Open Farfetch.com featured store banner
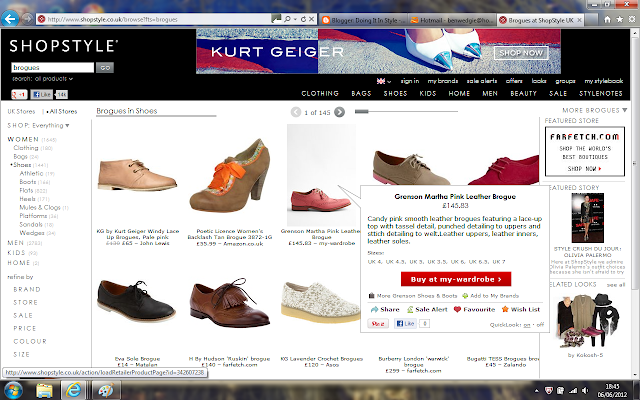Image resolution: width=640 pixels, height=400 pixels. pos(585,151)
